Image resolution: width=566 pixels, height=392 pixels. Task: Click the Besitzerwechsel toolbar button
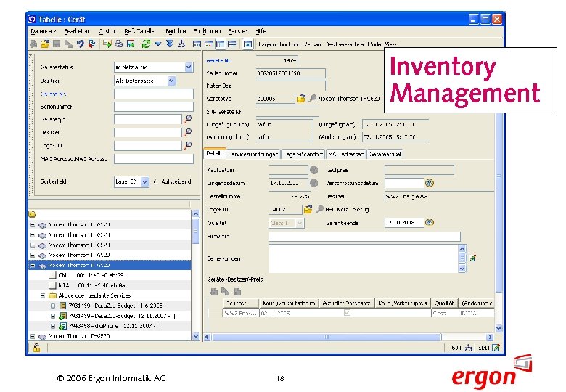click(x=345, y=44)
